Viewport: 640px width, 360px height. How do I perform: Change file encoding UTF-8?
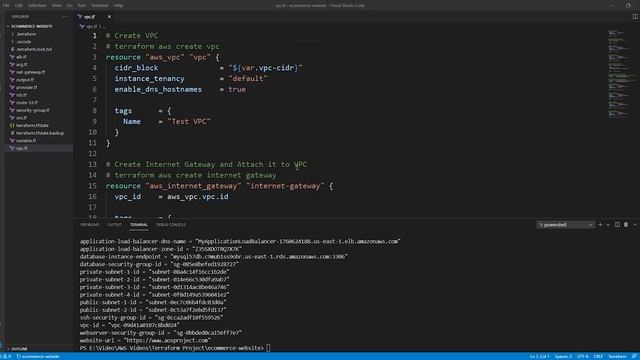[583, 357]
